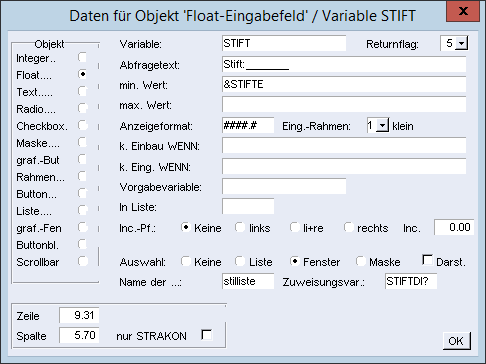Screen dimensions: 486x364
Task: Select the Integer object radio button
Action: point(83,57)
